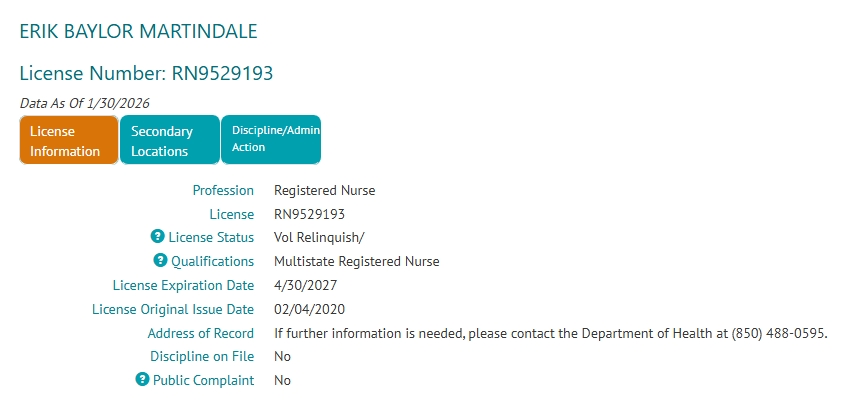Click the License Status label
The image size is (842, 404).
211,237
